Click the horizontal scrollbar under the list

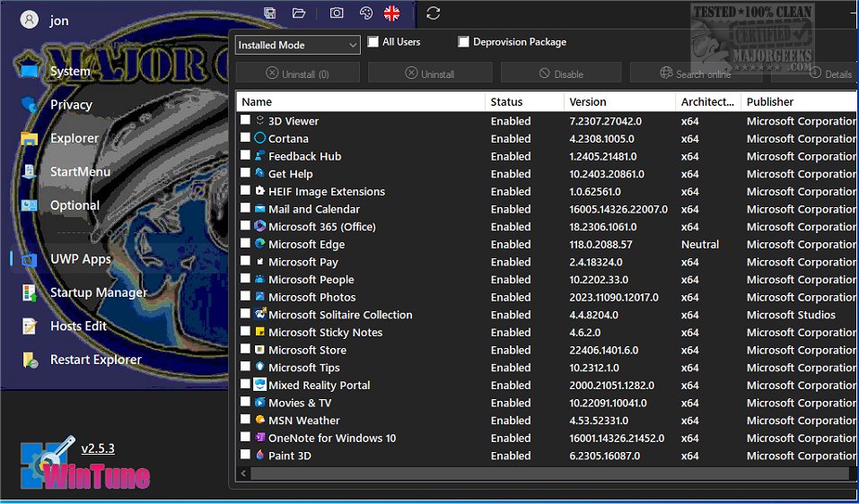(x=550, y=473)
